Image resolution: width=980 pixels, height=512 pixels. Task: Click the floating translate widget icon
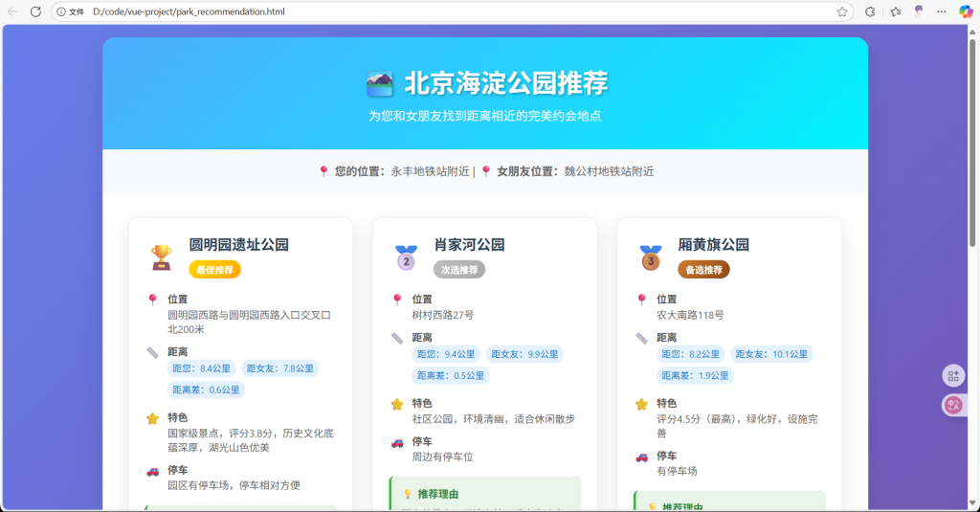(952, 405)
